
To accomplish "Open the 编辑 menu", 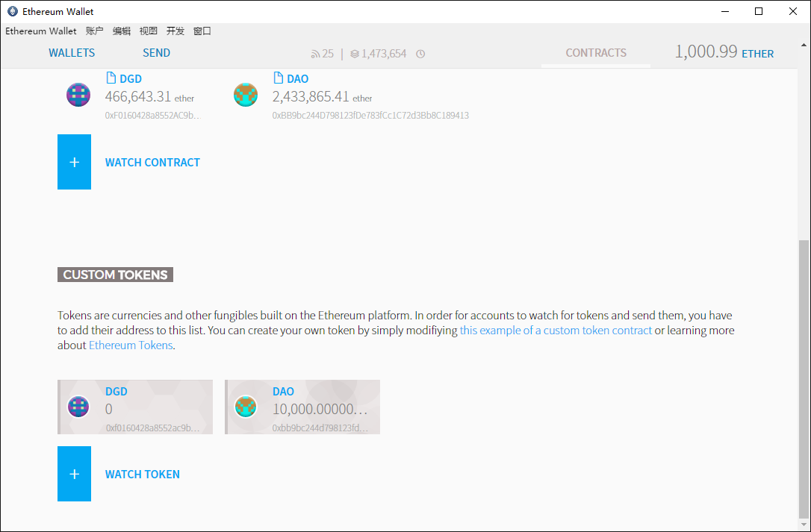I will 122,31.
